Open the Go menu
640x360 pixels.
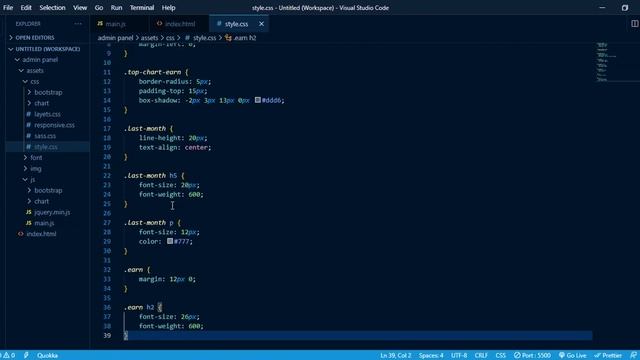(99, 7)
